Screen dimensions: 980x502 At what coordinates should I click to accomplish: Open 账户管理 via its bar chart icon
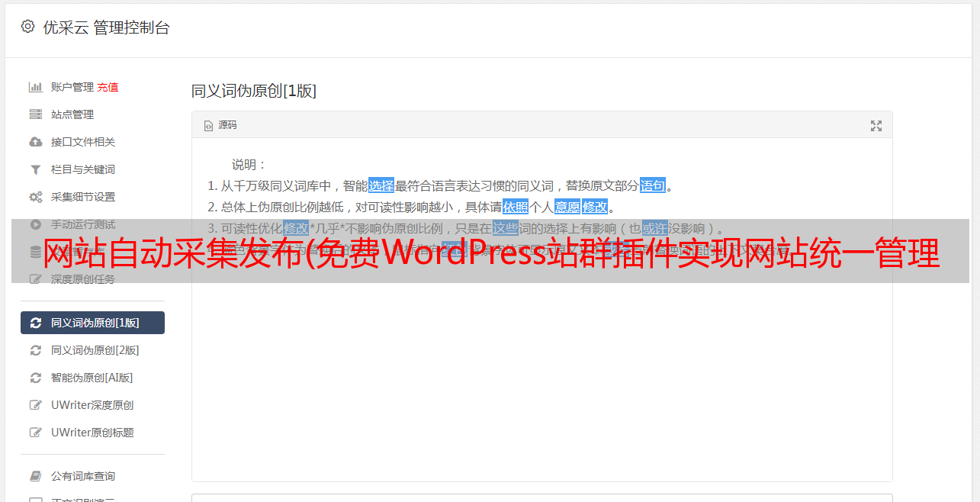click(x=35, y=87)
